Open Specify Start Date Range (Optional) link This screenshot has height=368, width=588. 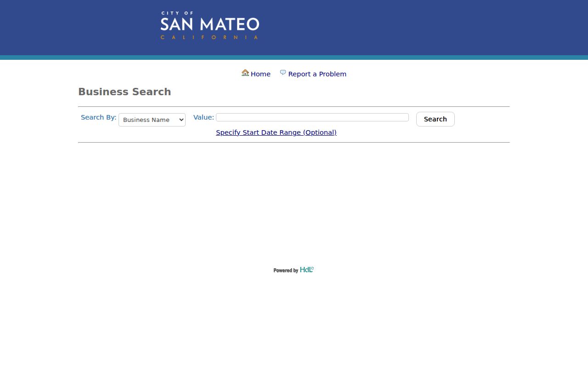(x=276, y=132)
